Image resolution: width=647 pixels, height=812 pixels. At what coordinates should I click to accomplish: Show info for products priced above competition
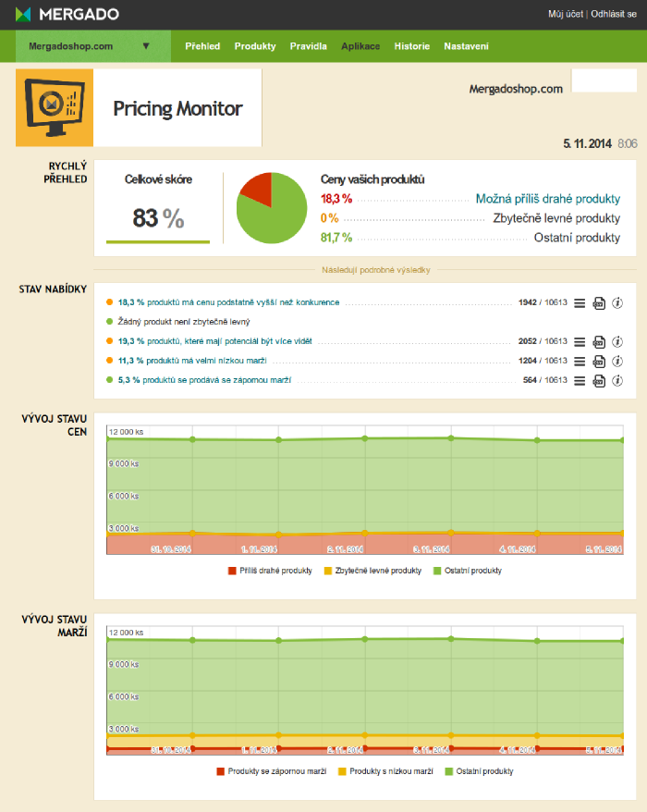617,303
